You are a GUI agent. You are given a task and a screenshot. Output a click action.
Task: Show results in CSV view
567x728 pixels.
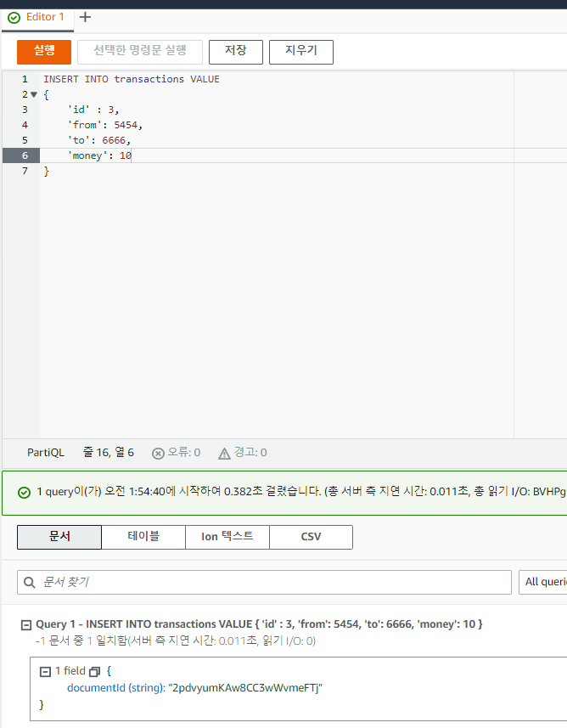click(x=311, y=537)
